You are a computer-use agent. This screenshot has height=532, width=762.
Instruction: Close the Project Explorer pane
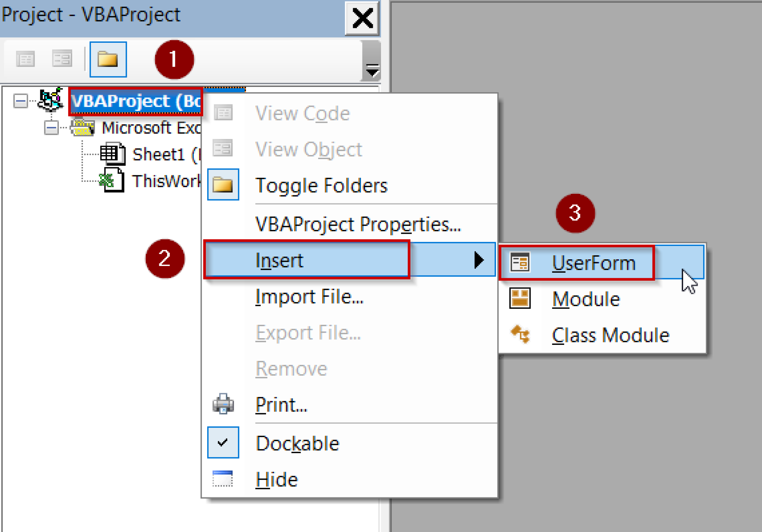(362, 18)
